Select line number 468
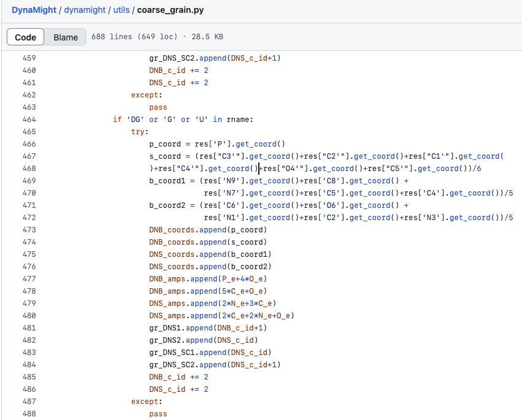Viewport: 522px width, 420px height. [x=29, y=169]
